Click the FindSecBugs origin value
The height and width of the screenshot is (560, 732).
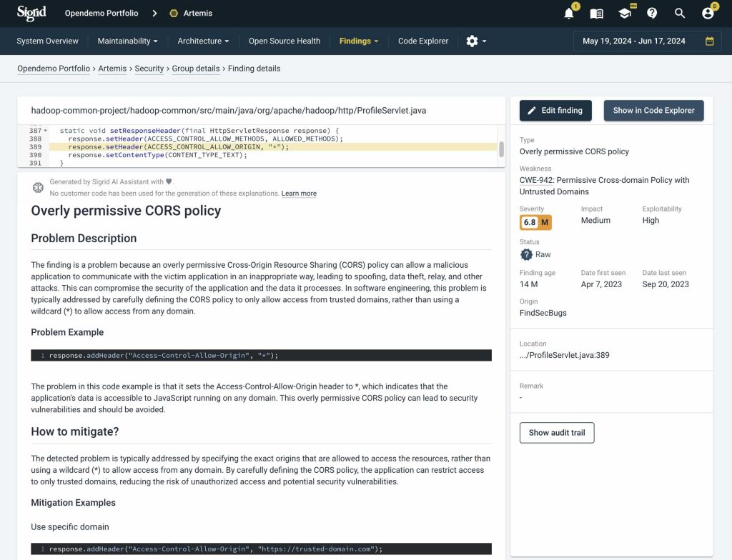(x=543, y=313)
